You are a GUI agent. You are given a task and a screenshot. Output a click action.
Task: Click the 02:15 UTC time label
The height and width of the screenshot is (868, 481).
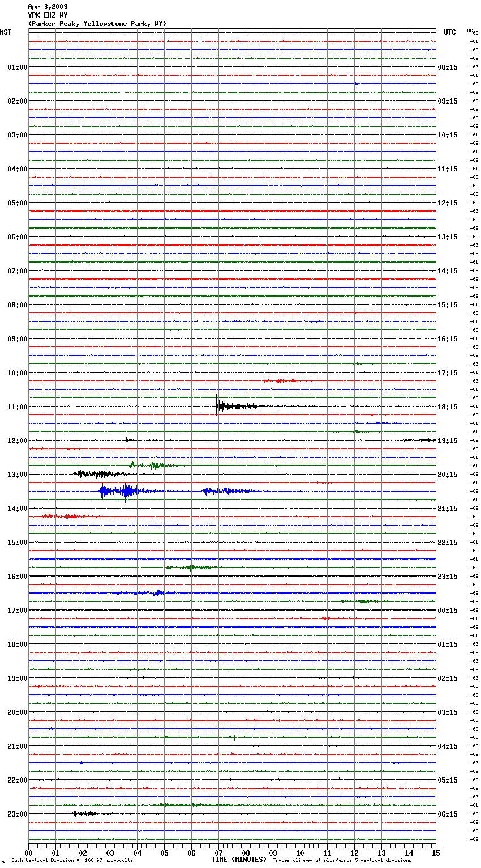pos(448,678)
